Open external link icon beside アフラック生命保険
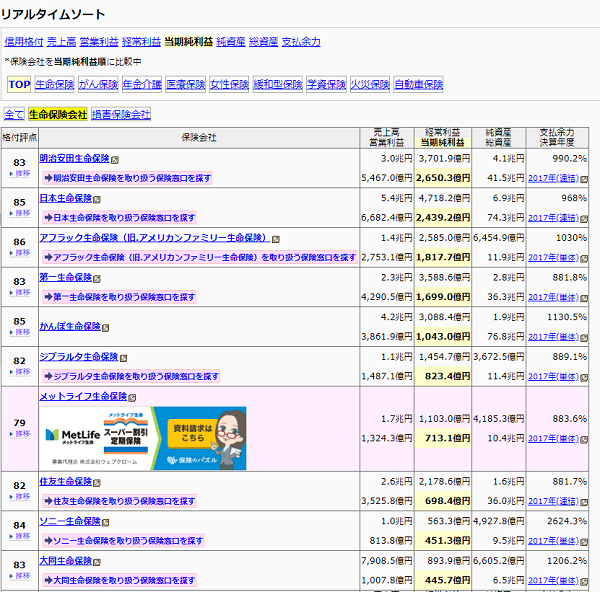The height and width of the screenshot is (592, 600). 276,239
